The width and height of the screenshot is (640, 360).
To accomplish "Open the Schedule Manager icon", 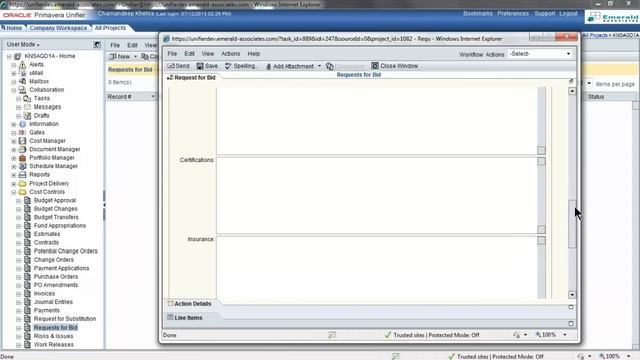I will coord(22,166).
